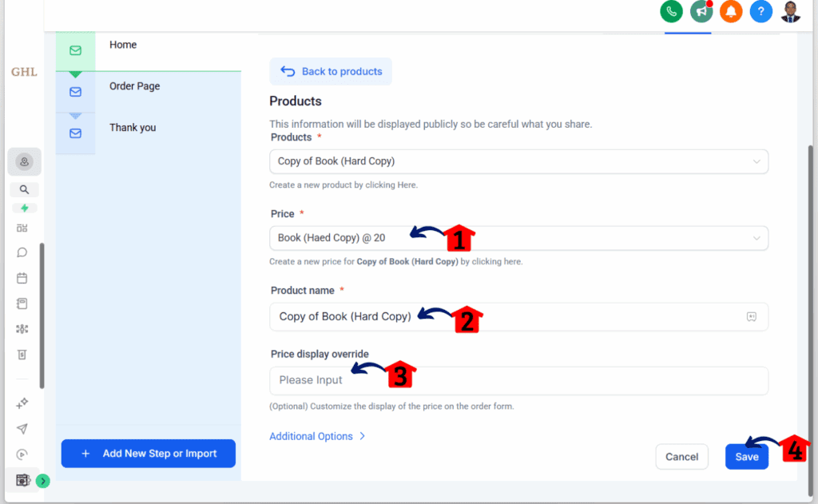Click the green lightning bolt quick actions

tap(25, 208)
